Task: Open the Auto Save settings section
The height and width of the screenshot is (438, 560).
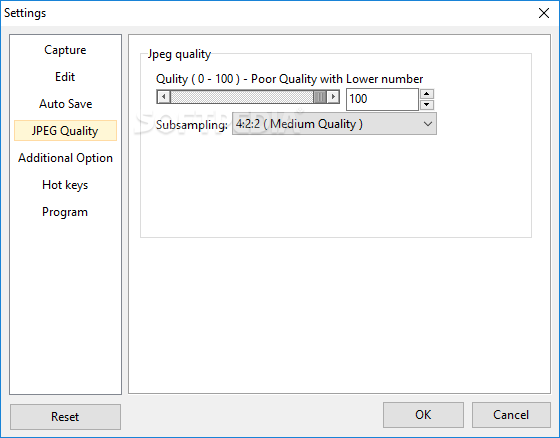Action: pos(65,104)
